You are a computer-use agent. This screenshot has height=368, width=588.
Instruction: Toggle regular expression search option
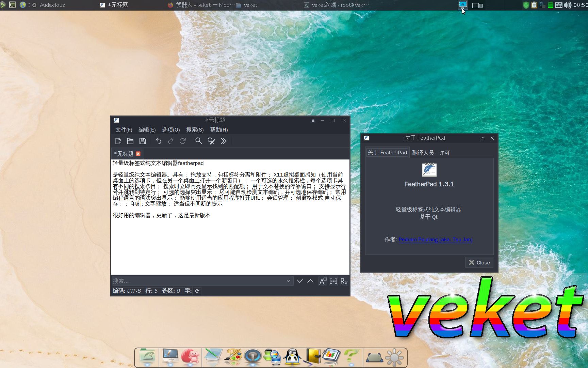(344, 281)
